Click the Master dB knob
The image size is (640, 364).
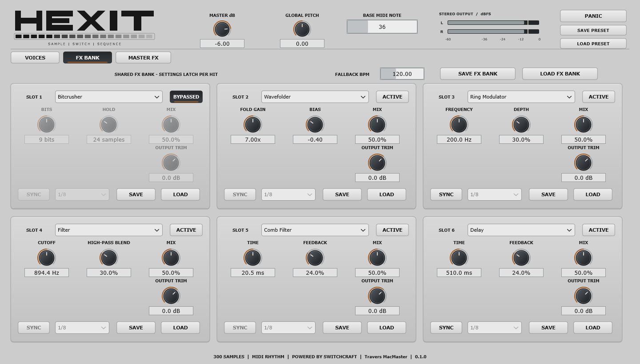pos(222,29)
